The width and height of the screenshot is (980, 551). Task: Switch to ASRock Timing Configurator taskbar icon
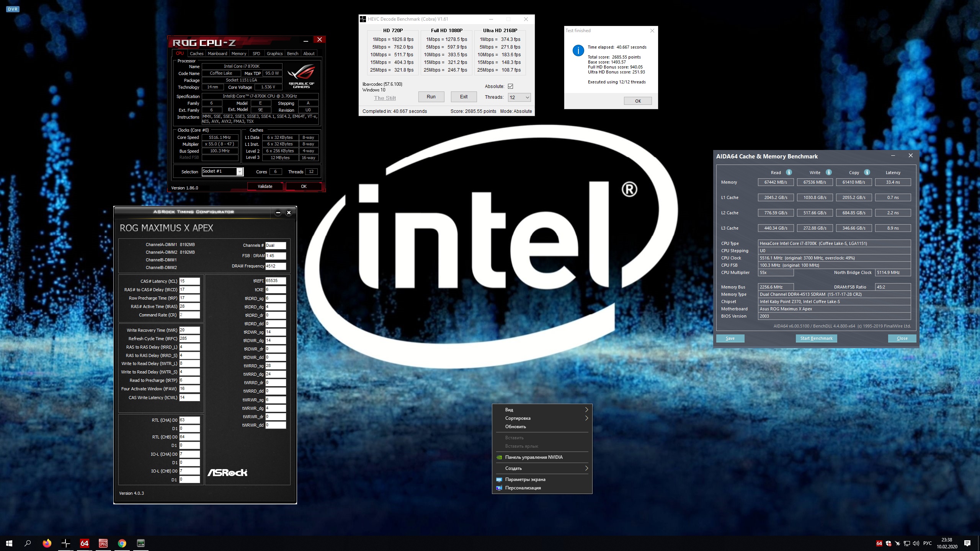click(x=140, y=543)
